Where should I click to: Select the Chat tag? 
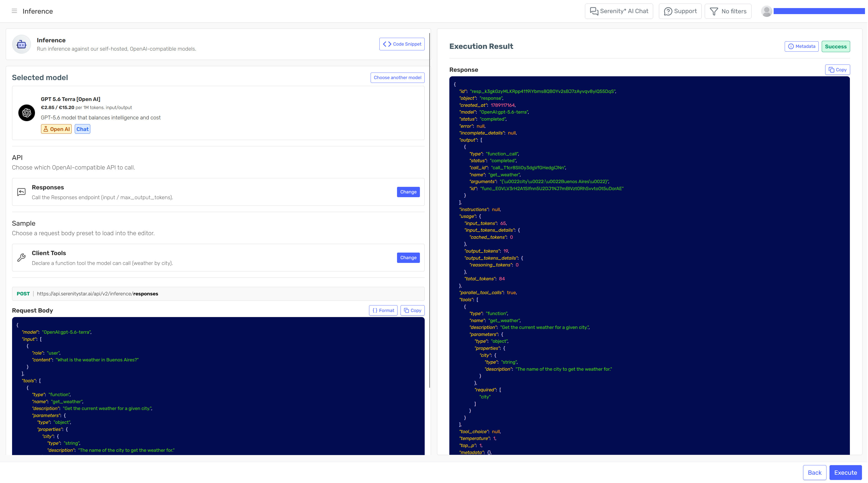83,129
